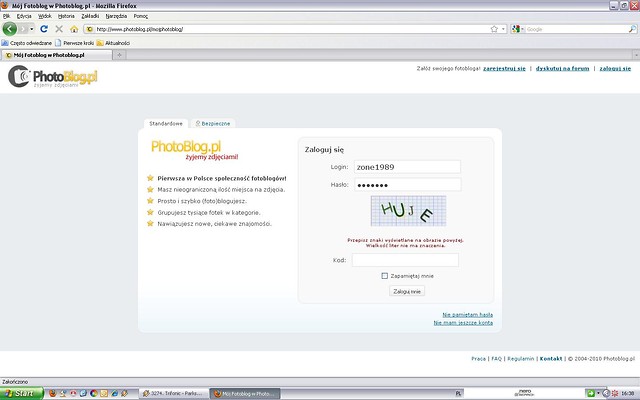This screenshot has height=400, width=640.
Task: Click the stop loading X icon
Action: pos(59,29)
